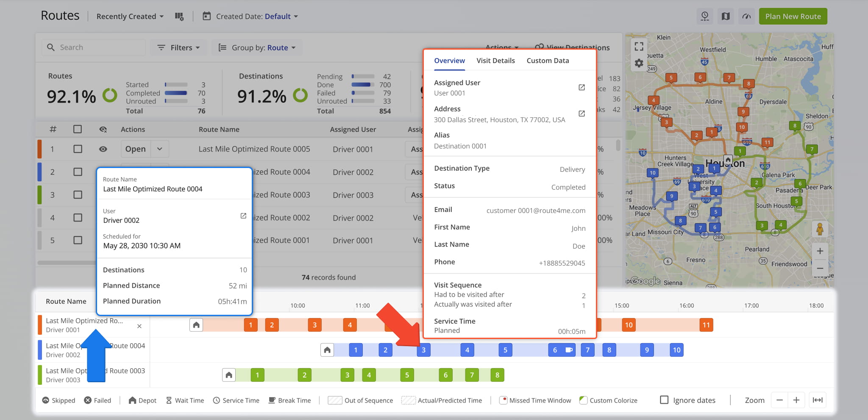The image size is (868, 420).
Task: Check the box for route row 1
Action: [x=78, y=149]
